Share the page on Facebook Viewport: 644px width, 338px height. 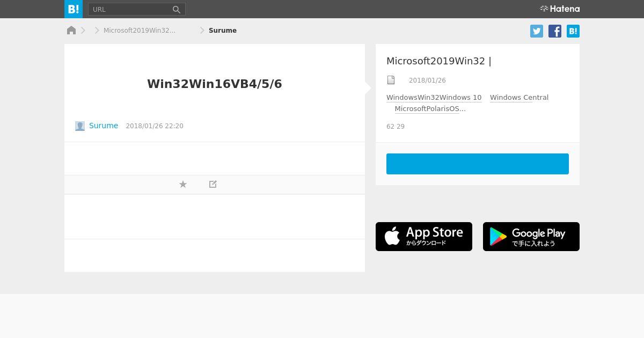click(x=555, y=31)
